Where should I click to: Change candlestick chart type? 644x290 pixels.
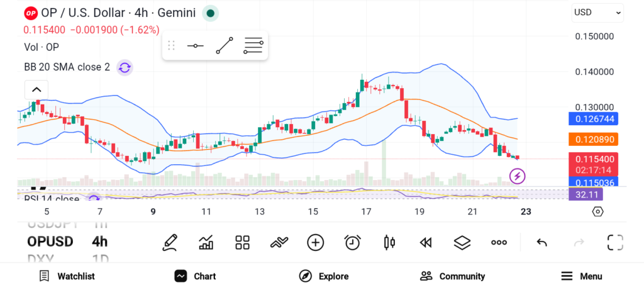point(389,242)
